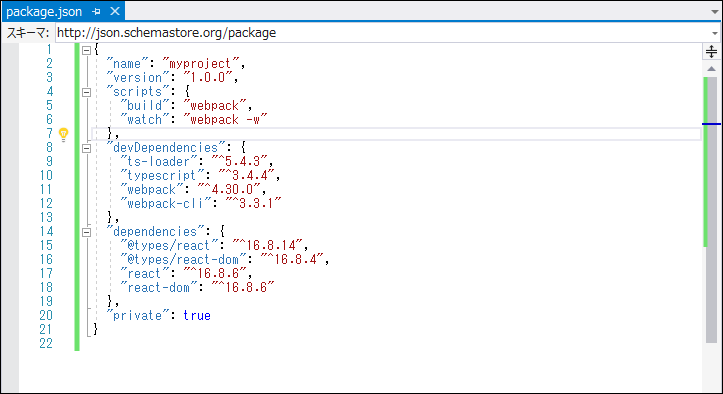
Task: Click the "myproject" value
Action: point(201,64)
